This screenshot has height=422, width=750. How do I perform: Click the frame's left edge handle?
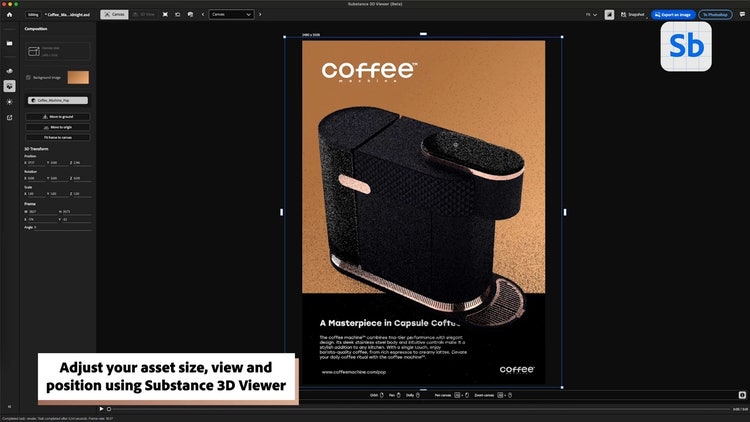coord(281,212)
